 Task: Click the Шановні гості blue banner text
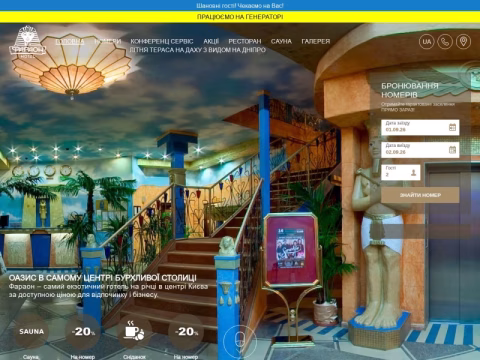click(x=240, y=6)
